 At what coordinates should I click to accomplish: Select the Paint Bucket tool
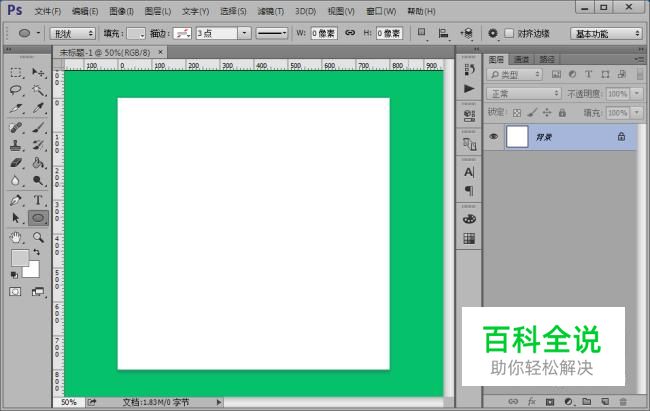[38, 163]
